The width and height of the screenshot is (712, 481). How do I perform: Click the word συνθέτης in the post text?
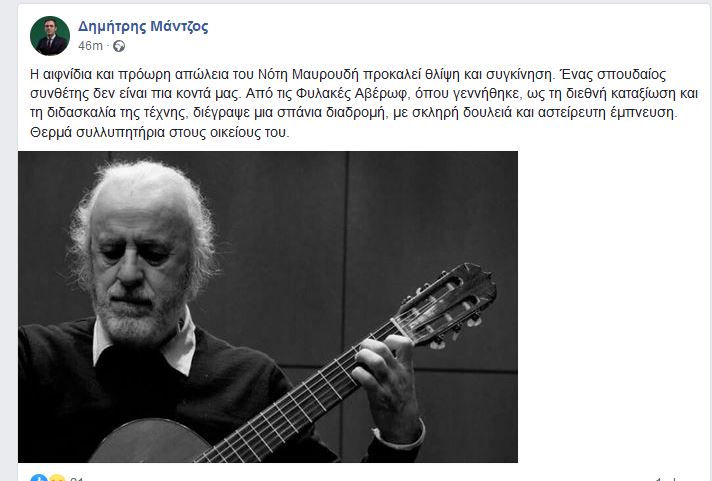click(x=59, y=94)
